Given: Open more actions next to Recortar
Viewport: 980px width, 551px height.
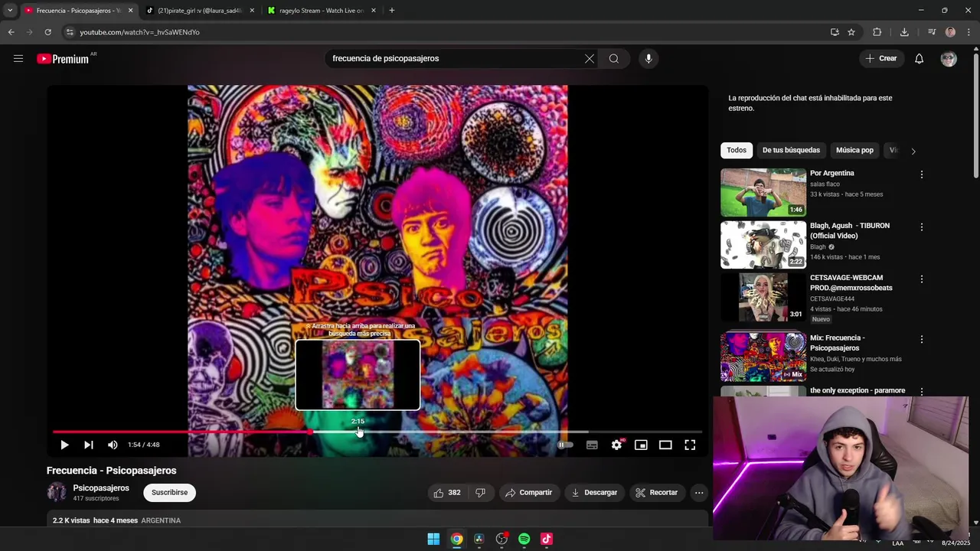Looking at the screenshot, I should [x=699, y=493].
